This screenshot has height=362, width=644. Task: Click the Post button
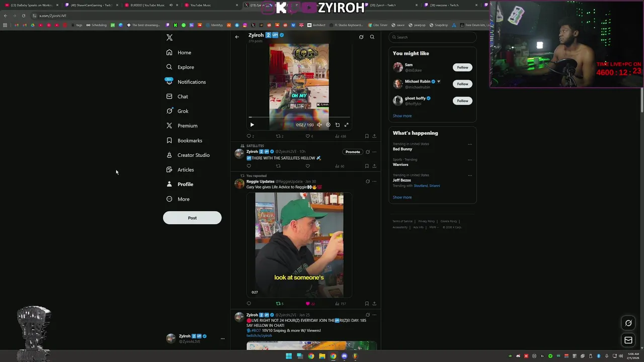192,218
